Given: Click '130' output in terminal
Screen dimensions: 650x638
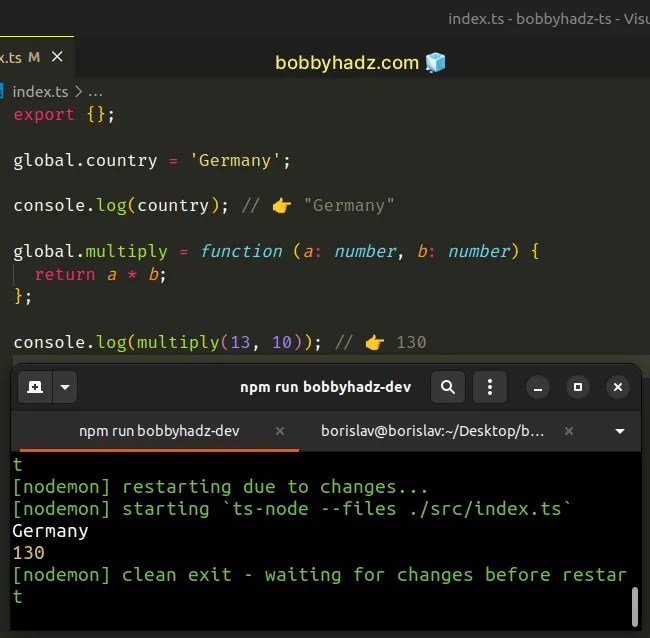Looking at the screenshot, I should tap(29, 553).
